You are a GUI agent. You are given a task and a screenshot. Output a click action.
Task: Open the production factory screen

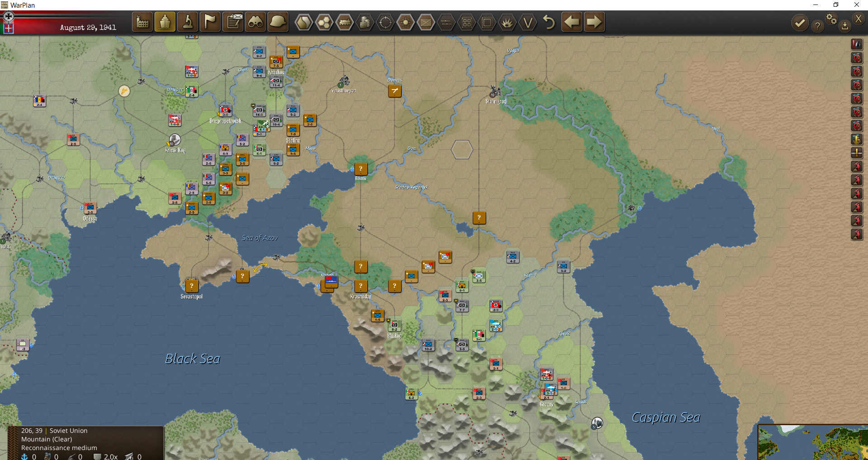[142, 22]
